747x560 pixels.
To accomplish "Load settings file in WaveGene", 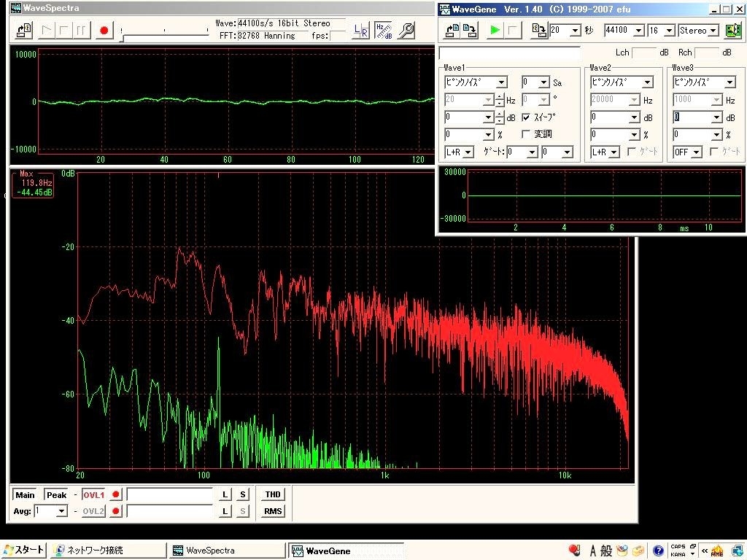I will coord(452,31).
